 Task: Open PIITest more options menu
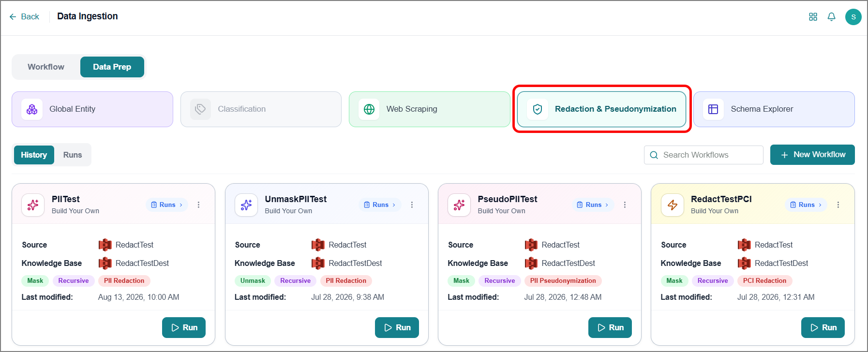click(x=199, y=205)
